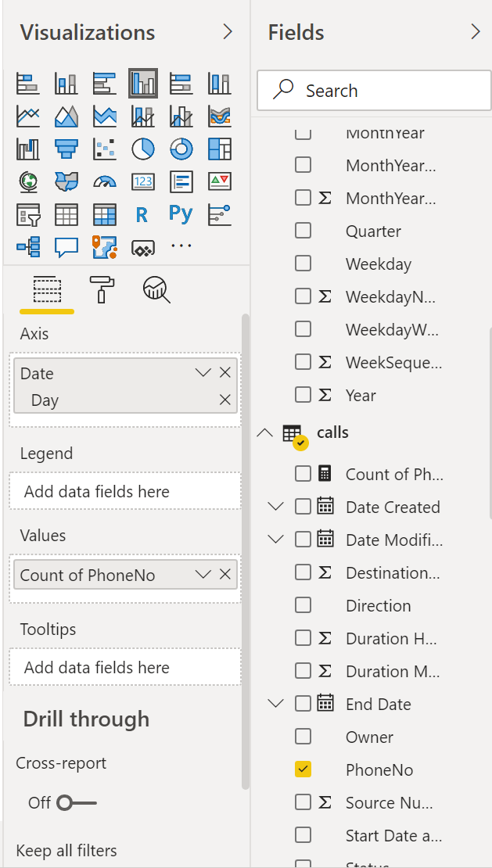Check the Weekday field checkbox

point(303,264)
